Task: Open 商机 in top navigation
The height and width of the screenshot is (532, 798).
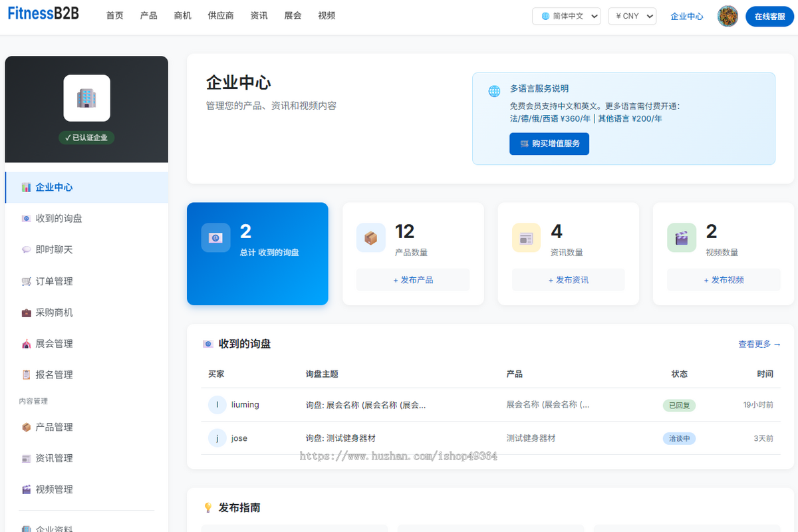Action: pos(182,16)
